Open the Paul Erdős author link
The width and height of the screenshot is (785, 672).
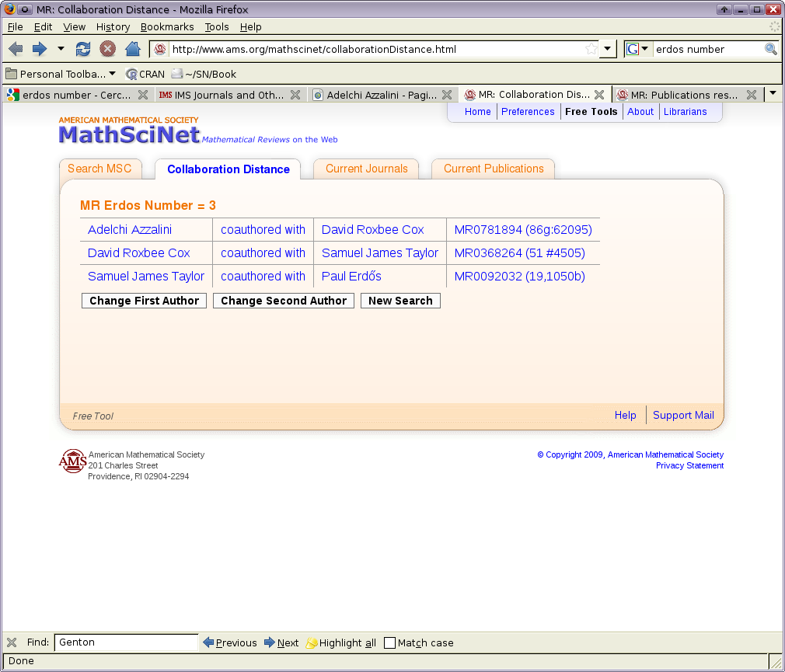point(351,277)
